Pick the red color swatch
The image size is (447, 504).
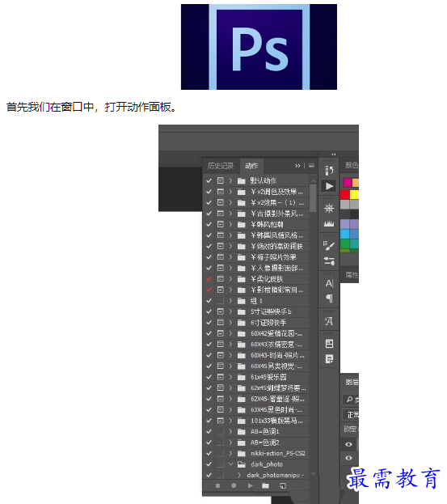[x=345, y=194]
